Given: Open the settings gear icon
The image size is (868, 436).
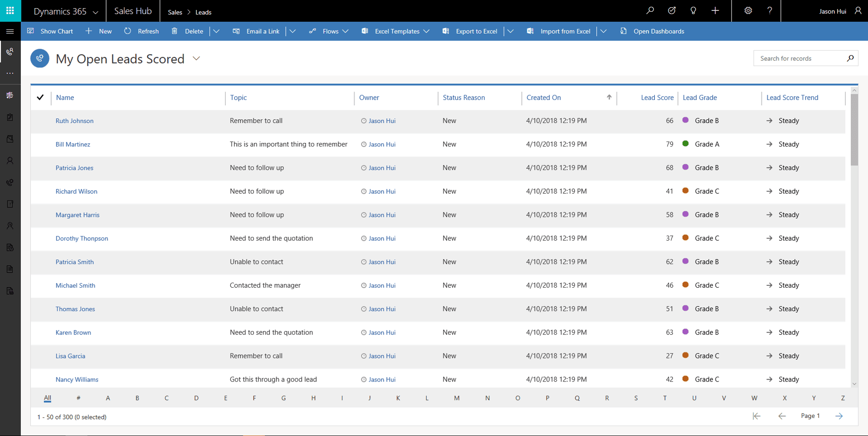Looking at the screenshot, I should coord(748,10).
